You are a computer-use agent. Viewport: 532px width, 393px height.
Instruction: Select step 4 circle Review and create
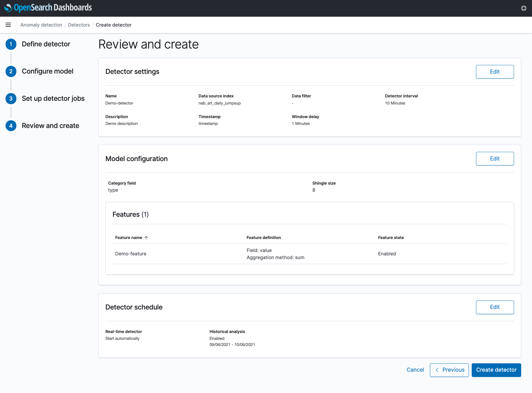(x=11, y=126)
